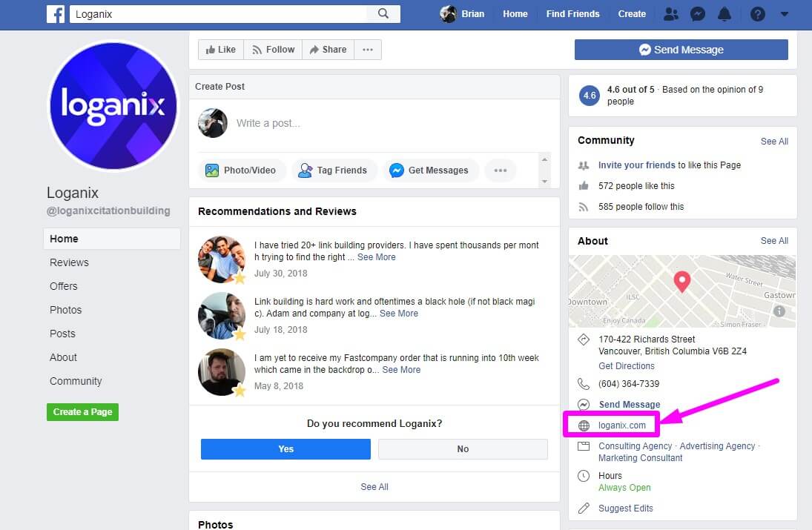The width and height of the screenshot is (812, 530).
Task: Open July 18, 2018 reviewer's photo
Action: tap(222, 316)
